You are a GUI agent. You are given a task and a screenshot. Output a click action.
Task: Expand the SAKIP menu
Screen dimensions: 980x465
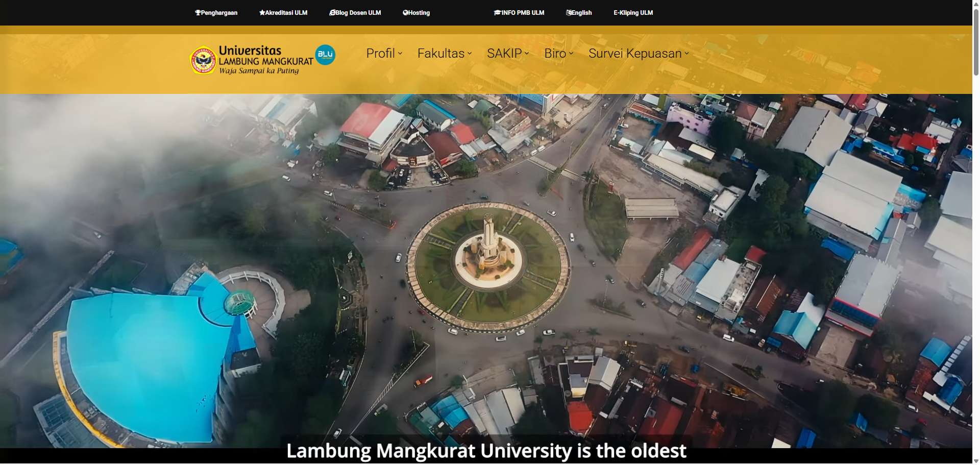pyautogui.click(x=508, y=53)
